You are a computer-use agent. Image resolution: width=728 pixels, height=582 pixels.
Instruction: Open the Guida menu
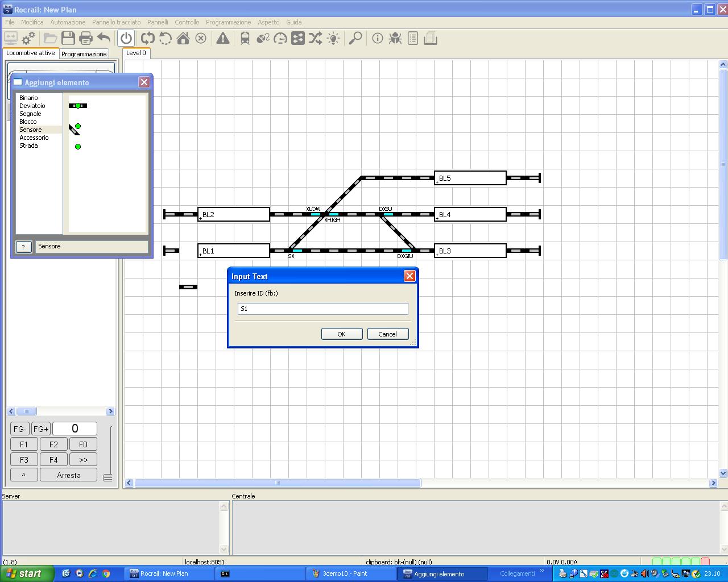(294, 22)
